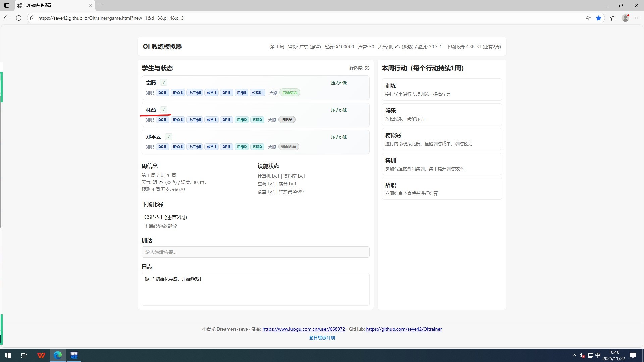Open the 冬日绘板计划 link
Viewport: 644px width, 362px height.
[x=322, y=338]
